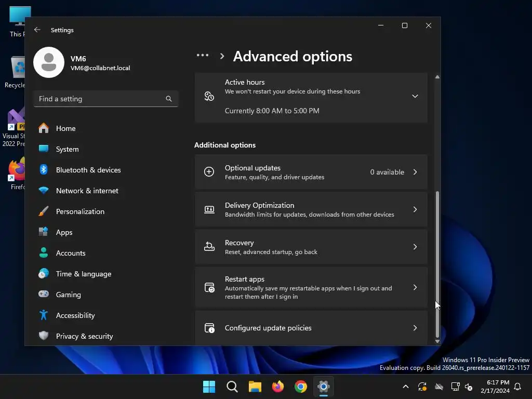Click the Restart apps title text
Image resolution: width=532 pixels, height=399 pixels.
[245, 279]
